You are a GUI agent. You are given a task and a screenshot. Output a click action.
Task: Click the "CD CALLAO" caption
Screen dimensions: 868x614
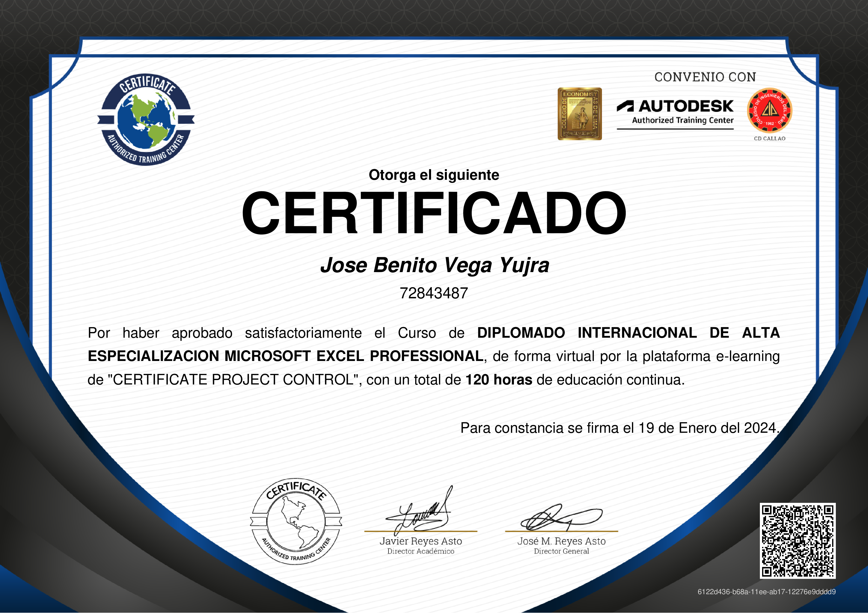770,139
